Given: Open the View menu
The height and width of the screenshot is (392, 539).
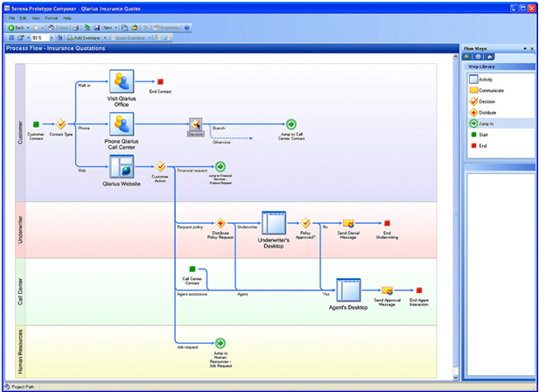Looking at the screenshot, I should 36,18.
